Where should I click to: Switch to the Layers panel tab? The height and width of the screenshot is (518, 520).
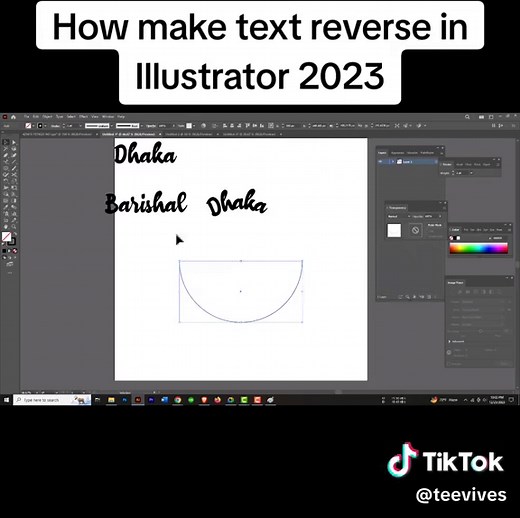tap(382, 153)
